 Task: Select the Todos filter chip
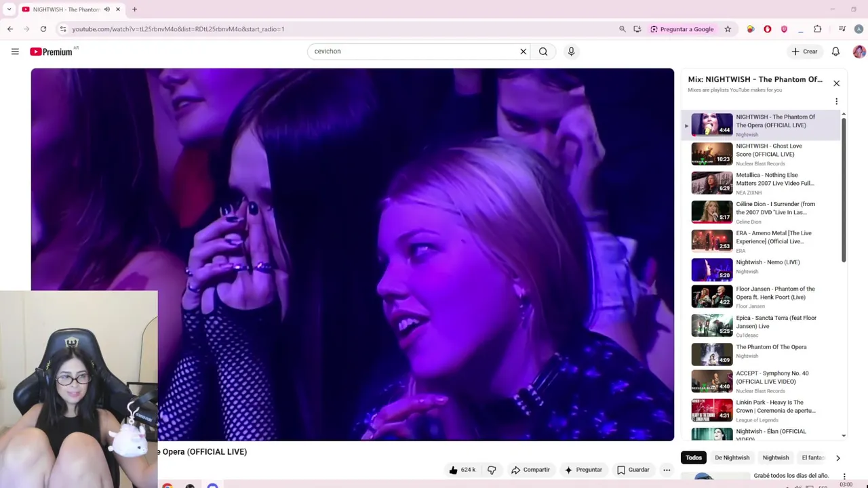693,457
